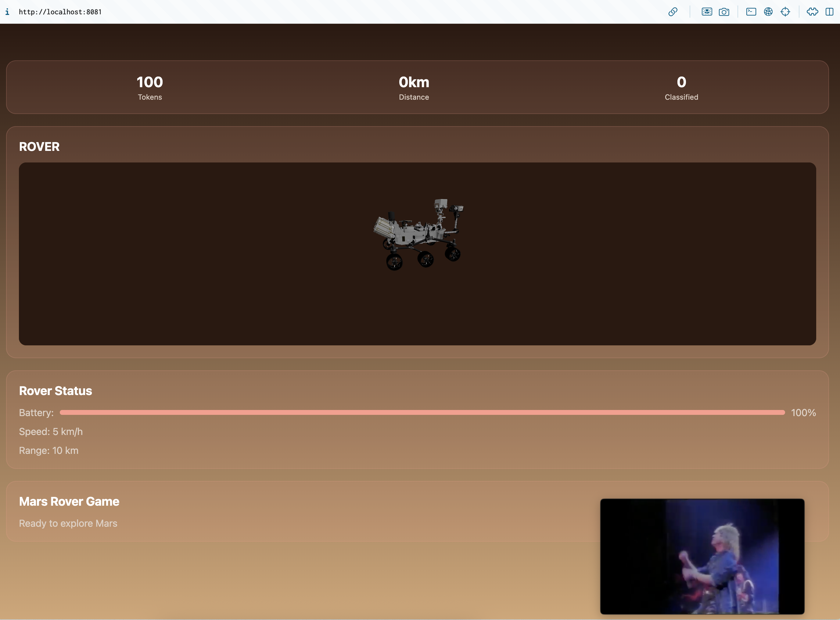Click the localhost:8081 URL field
Screen dimensions: 840x620
click(60, 12)
